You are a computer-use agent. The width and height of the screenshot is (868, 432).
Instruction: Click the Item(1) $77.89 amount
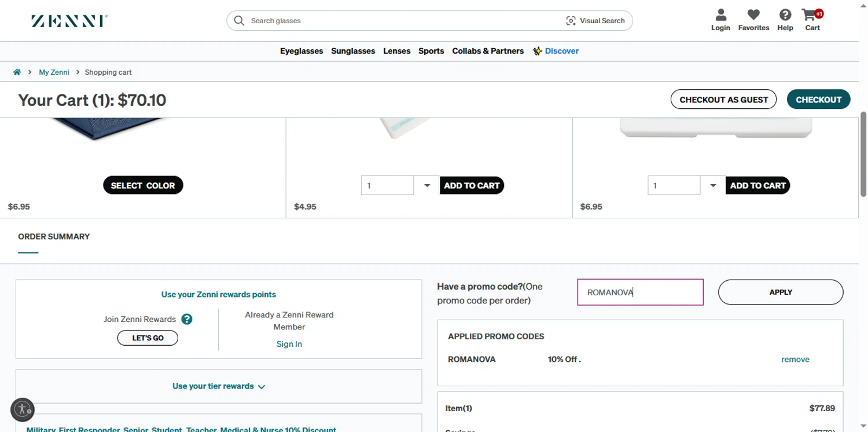(x=822, y=408)
